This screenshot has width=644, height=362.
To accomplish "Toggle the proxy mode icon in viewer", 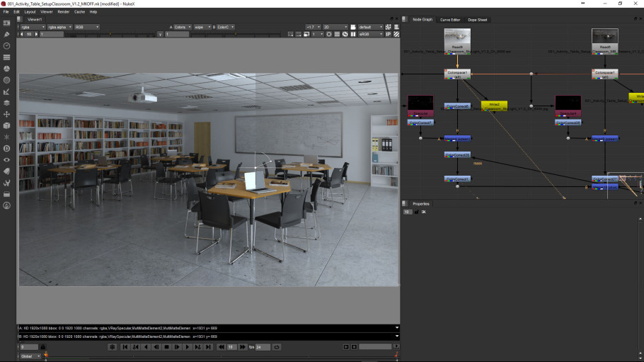I will 306,34.
